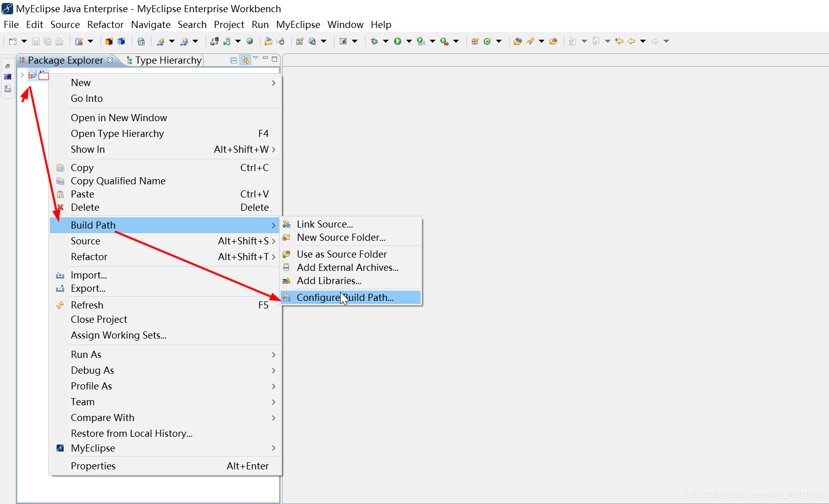Click the Run with external tools toolbox icon

pos(445,41)
